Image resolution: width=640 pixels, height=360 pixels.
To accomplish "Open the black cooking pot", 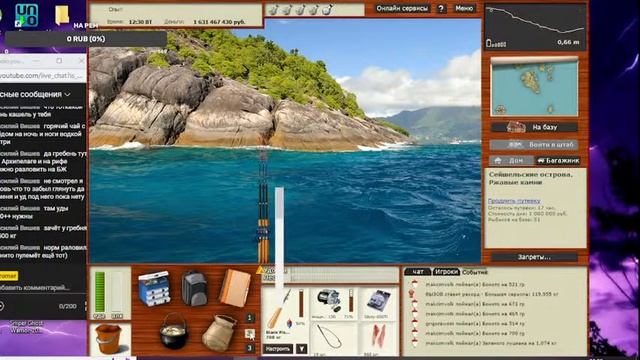I will coord(174,331).
